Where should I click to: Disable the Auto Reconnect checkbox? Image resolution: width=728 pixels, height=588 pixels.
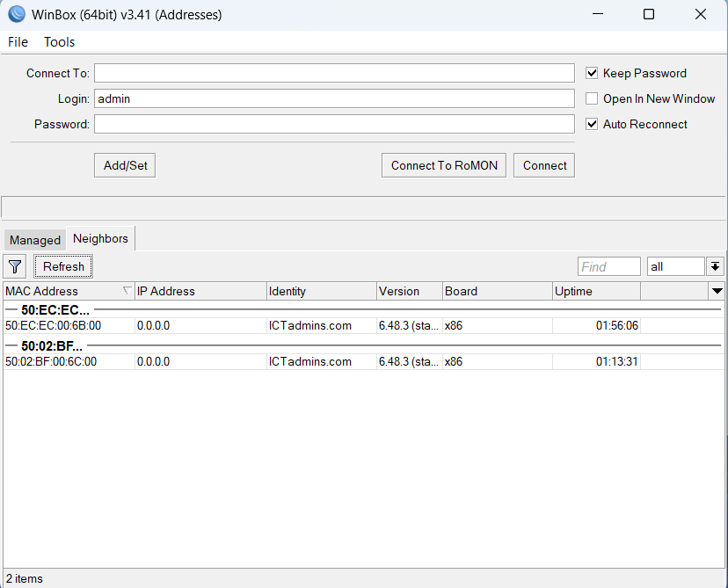pyautogui.click(x=592, y=124)
